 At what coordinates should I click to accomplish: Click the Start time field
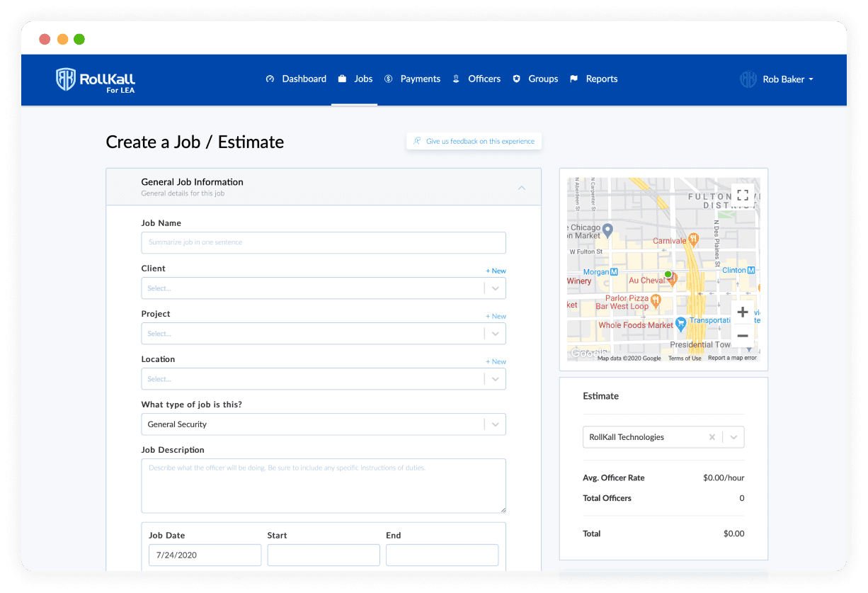click(323, 555)
